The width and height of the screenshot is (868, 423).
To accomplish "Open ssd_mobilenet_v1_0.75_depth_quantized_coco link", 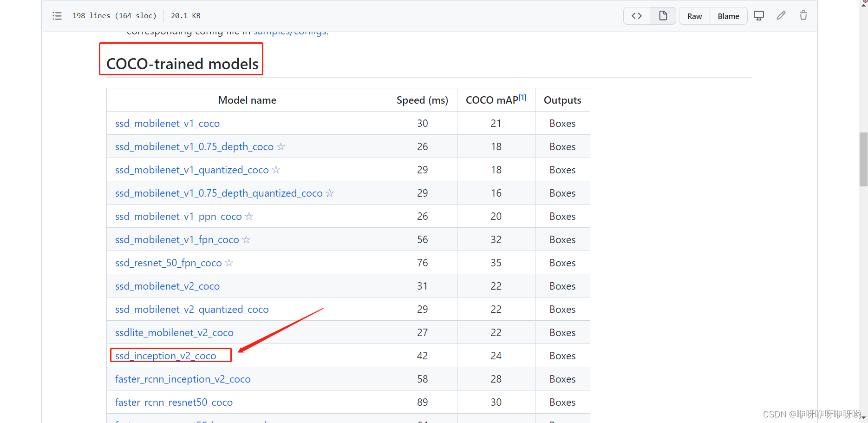I will point(219,193).
